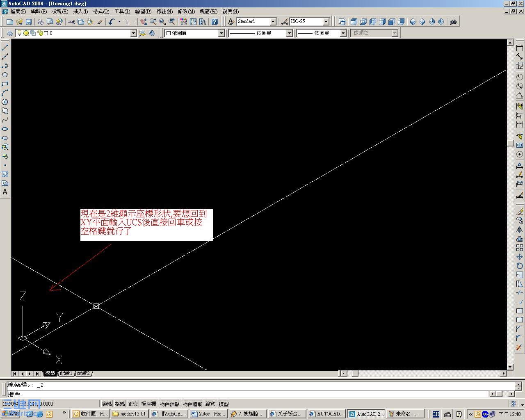
Task: Select the Polygon draw tool
Action: click(x=5, y=75)
